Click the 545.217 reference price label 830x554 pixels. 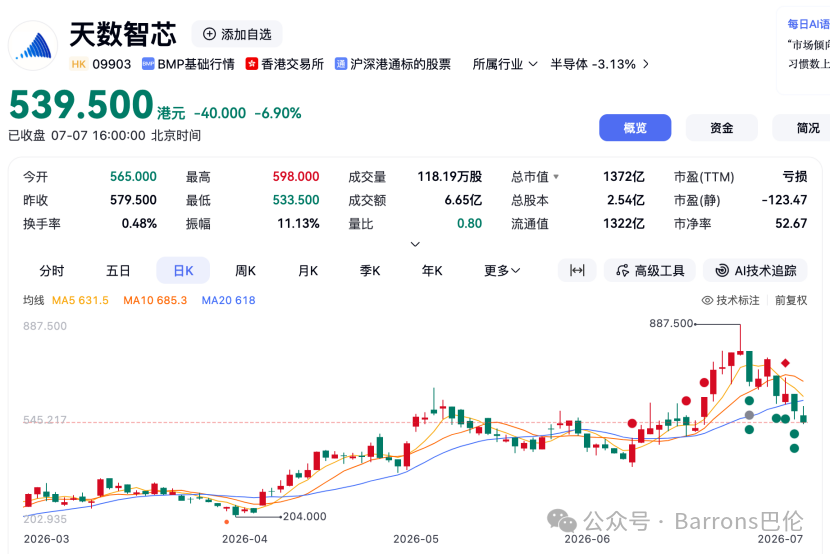[45, 420]
